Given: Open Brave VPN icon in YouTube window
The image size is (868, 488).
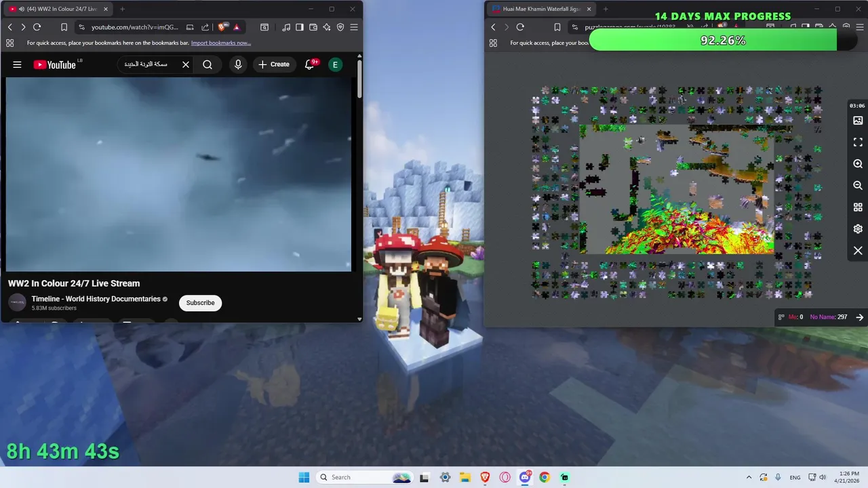Looking at the screenshot, I should click(340, 27).
